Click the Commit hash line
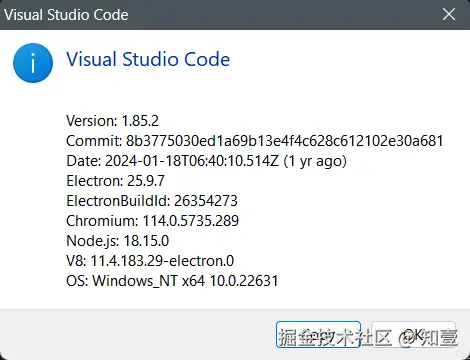 point(255,141)
